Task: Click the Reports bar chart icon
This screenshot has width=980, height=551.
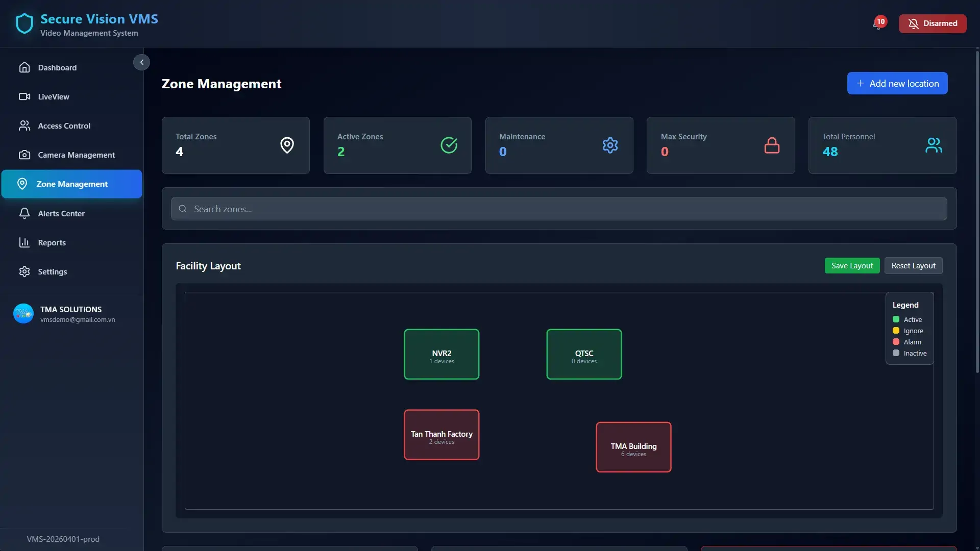Action: click(24, 242)
